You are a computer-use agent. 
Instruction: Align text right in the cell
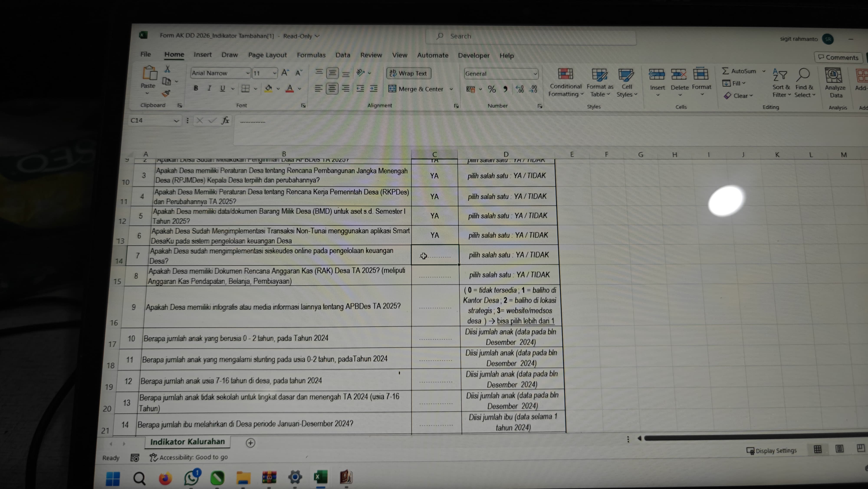(x=346, y=88)
